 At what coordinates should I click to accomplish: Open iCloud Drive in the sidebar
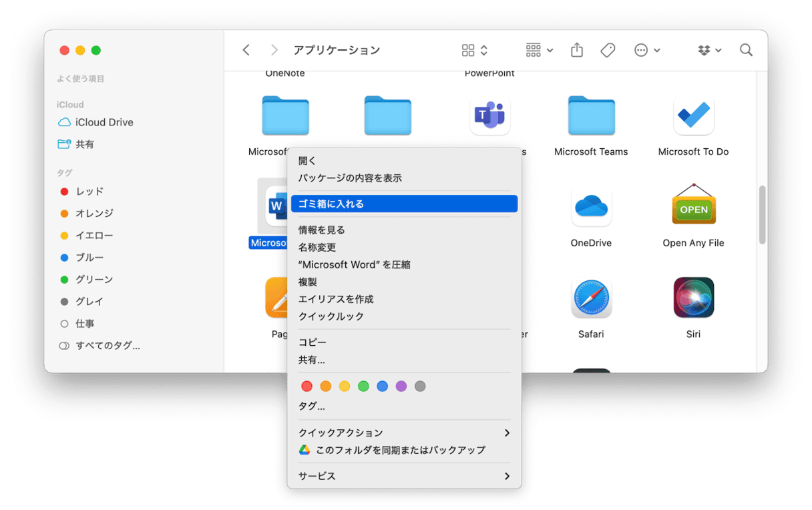pos(104,122)
